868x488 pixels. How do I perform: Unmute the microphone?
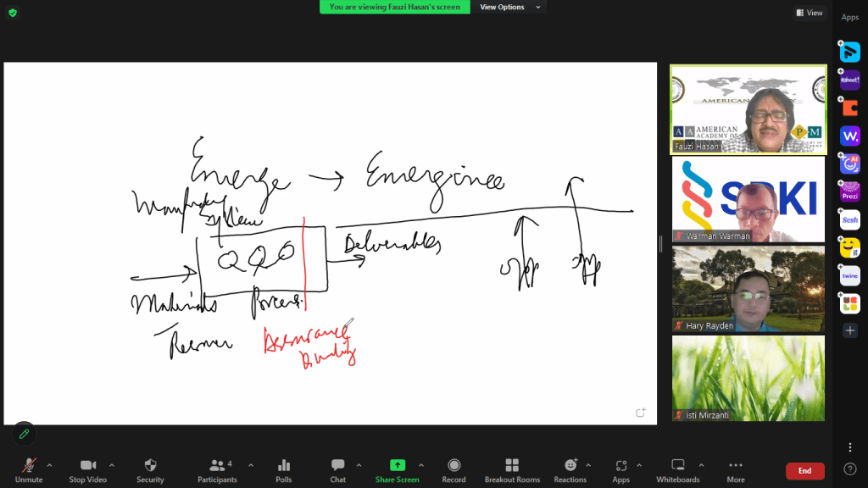29,471
